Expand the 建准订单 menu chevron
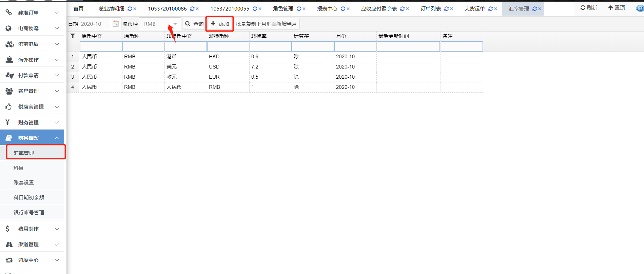 tap(57, 13)
